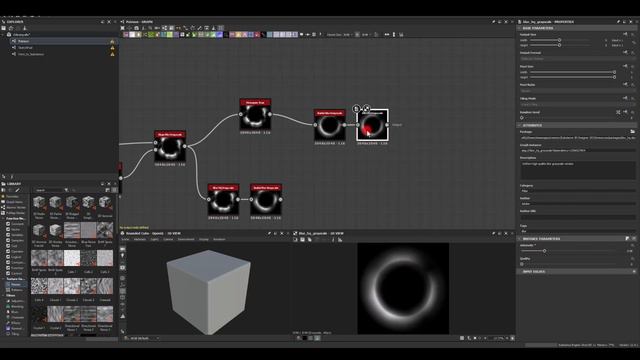Image resolution: width=640 pixels, height=360 pixels.
Task: Click the save image icon in 2D View toolbar
Action: click(x=302, y=240)
